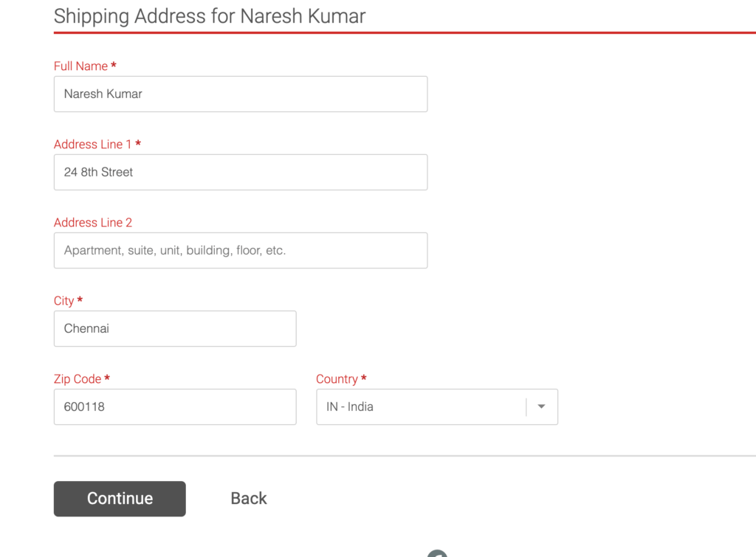Focus the Full Name field with Naresh Kumar
The width and height of the screenshot is (756, 557).
click(241, 94)
